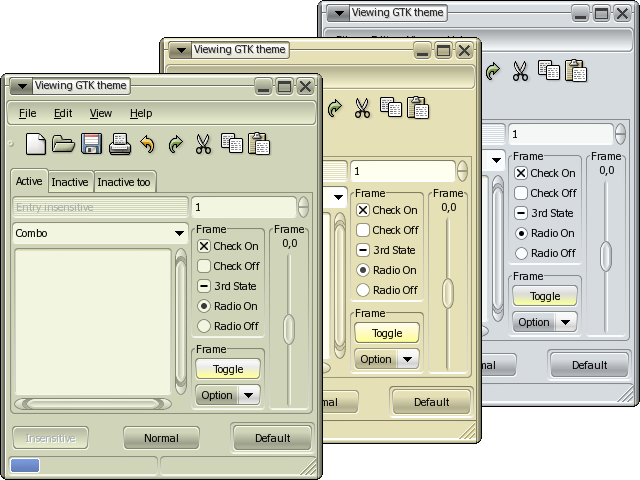Click scissors Cut icon in gray window
This screenshot has width=640, height=480.
click(520, 71)
